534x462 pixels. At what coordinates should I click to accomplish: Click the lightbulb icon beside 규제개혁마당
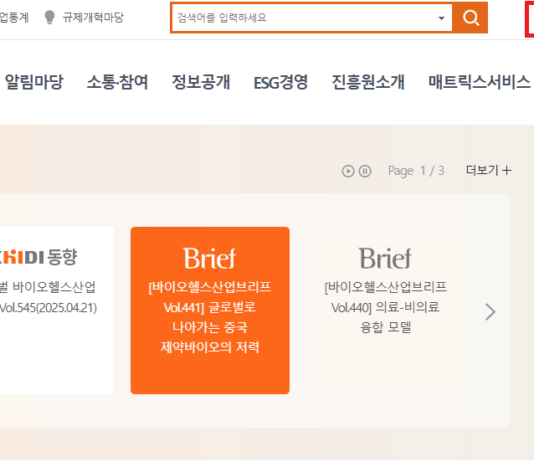[50, 17]
